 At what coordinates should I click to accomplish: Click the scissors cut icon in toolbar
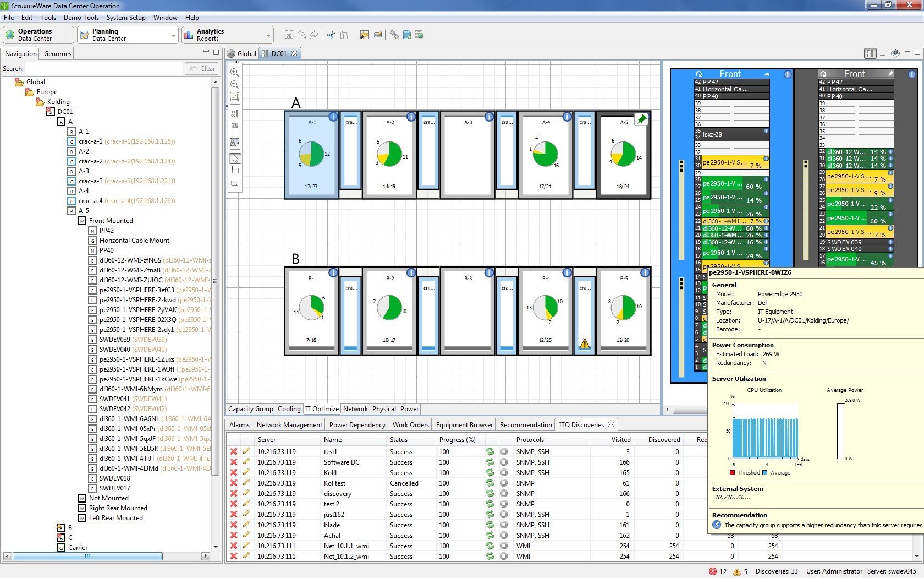pyautogui.click(x=331, y=35)
